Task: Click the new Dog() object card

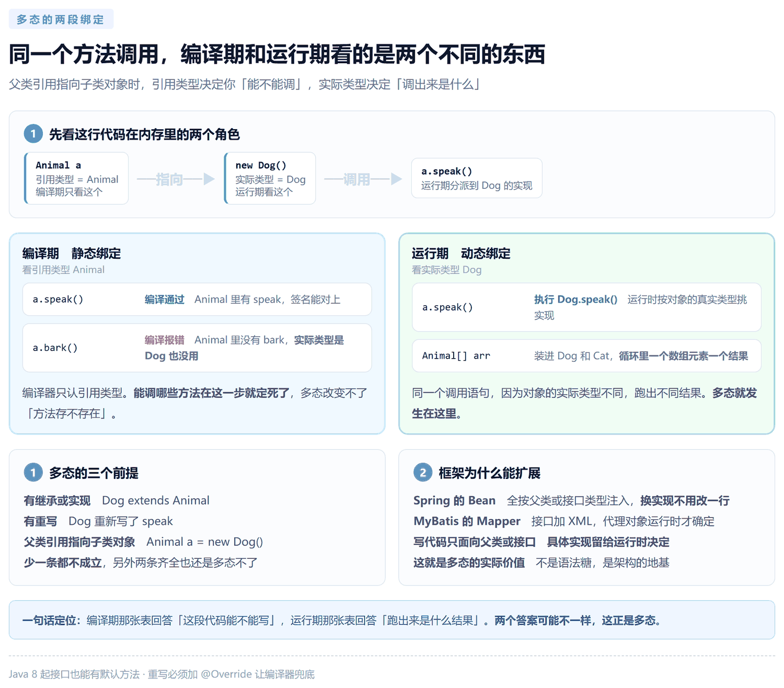Action: pyautogui.click(x=270, y=178)
